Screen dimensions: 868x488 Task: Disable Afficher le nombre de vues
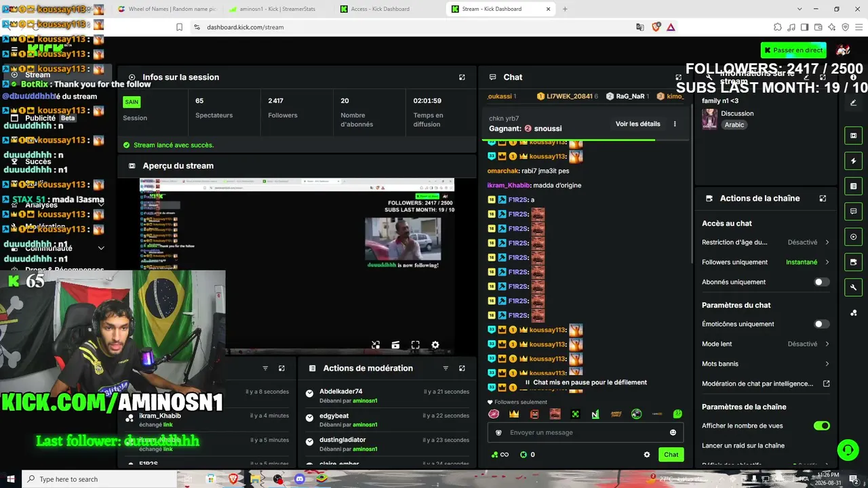pos(821,426)
